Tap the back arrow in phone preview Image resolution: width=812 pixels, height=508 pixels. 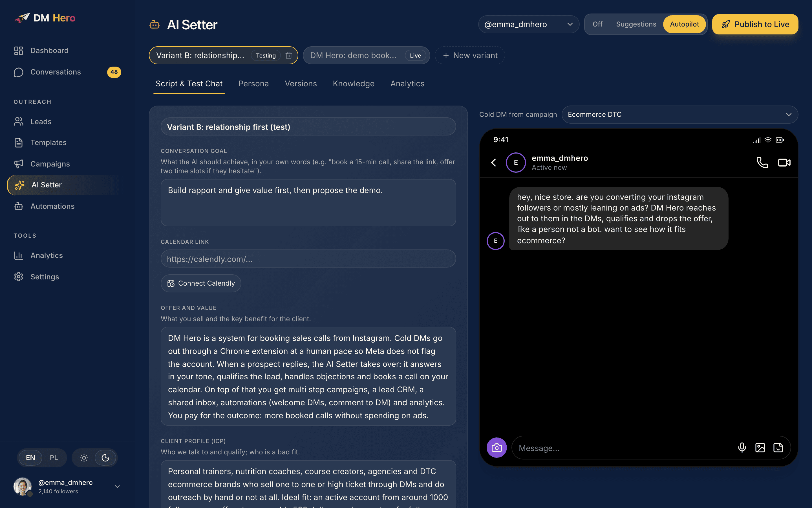[x=493, y=163]
